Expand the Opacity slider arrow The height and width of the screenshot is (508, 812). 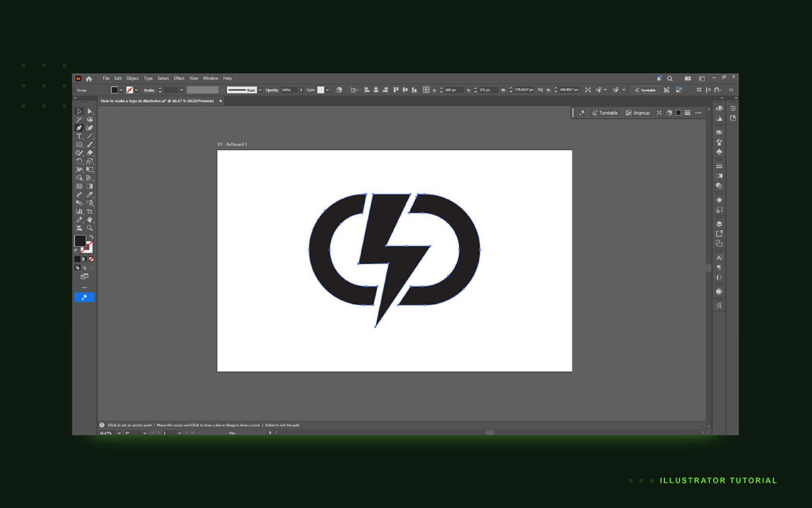click(x=301, y=90)
